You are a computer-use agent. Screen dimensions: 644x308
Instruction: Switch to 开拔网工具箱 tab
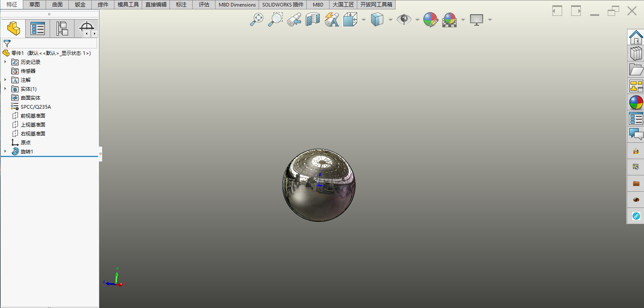(376, 4)
